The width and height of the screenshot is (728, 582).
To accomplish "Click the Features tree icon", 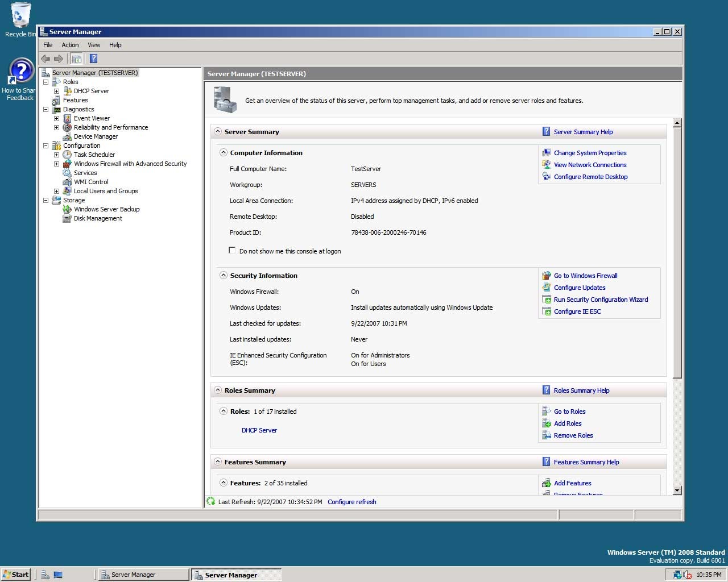I will click(x=56, y=100).
